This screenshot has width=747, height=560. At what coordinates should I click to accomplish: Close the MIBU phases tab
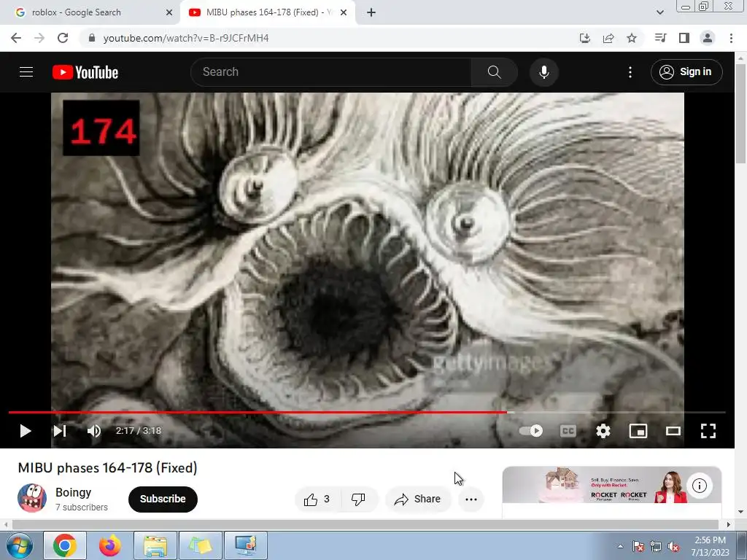(344, 13)
